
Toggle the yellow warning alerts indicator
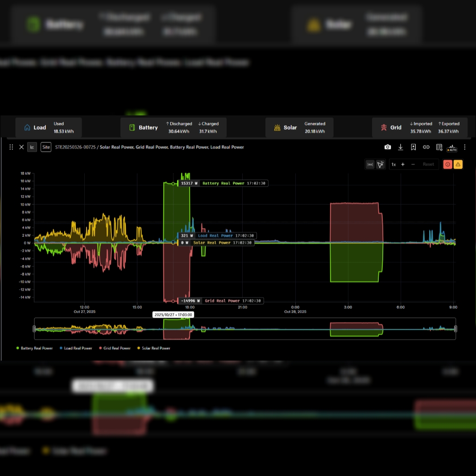pos(458,165)
